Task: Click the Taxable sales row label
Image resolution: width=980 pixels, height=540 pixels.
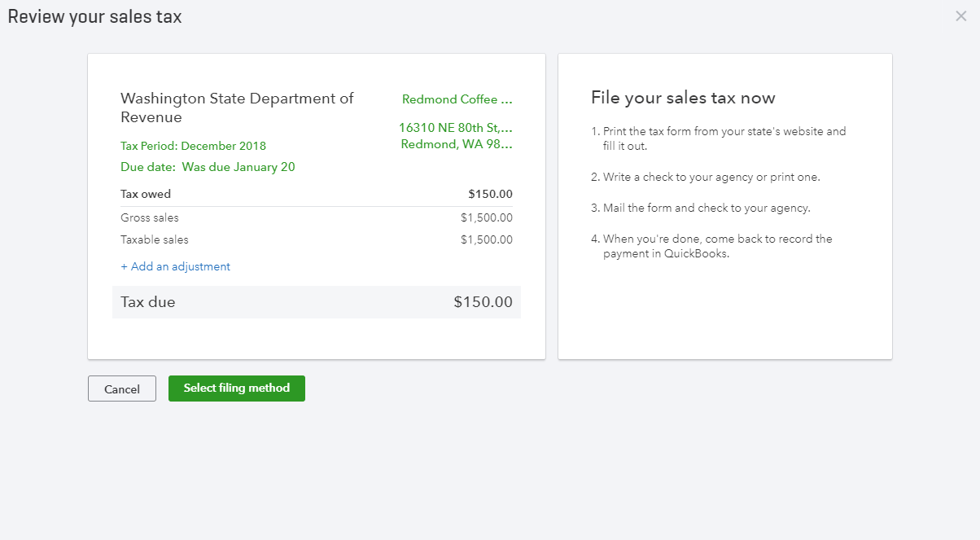Action: tap(155, 239)
